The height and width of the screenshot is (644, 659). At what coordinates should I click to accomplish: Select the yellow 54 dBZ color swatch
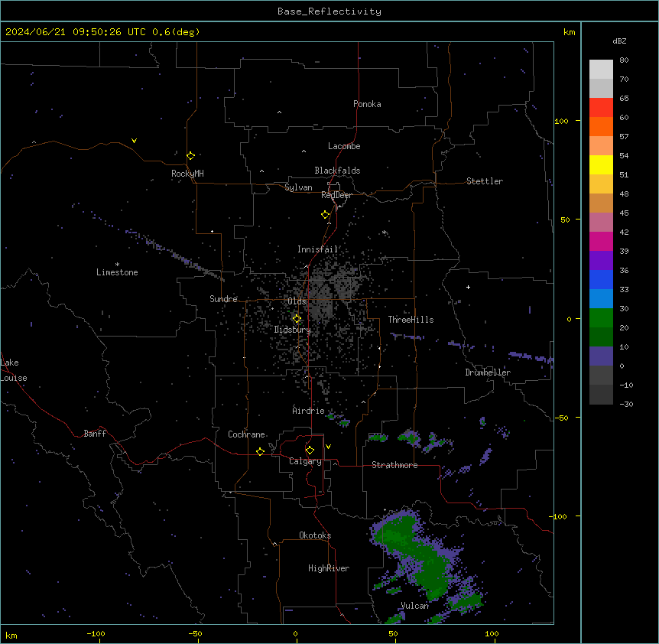point(601,164)
